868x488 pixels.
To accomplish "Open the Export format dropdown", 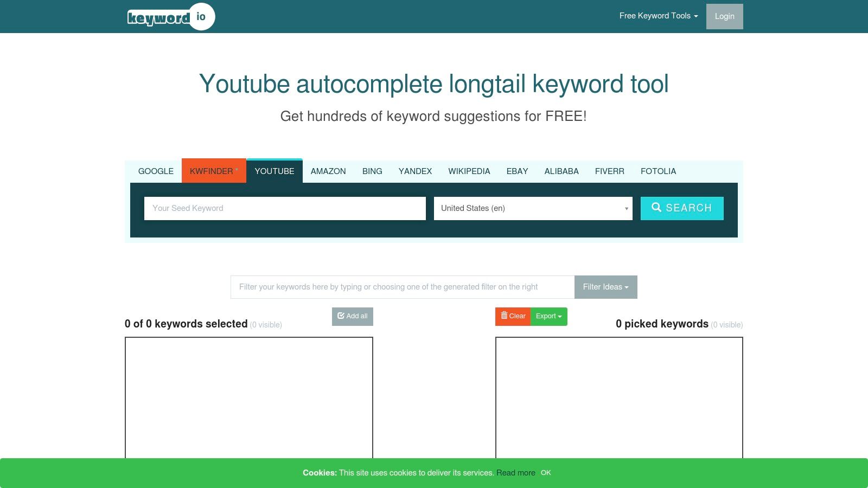I will [x=548, y=316].
